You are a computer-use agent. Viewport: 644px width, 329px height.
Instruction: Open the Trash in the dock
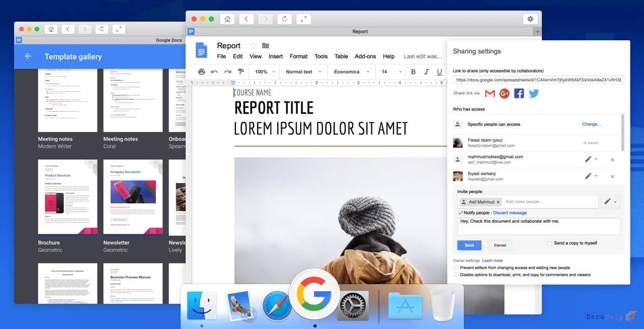[443, 305]
